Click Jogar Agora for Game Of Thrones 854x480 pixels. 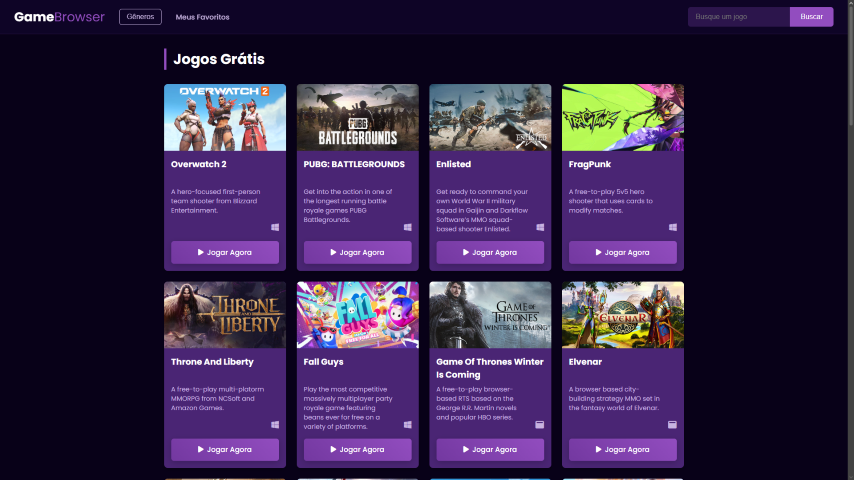490,449
